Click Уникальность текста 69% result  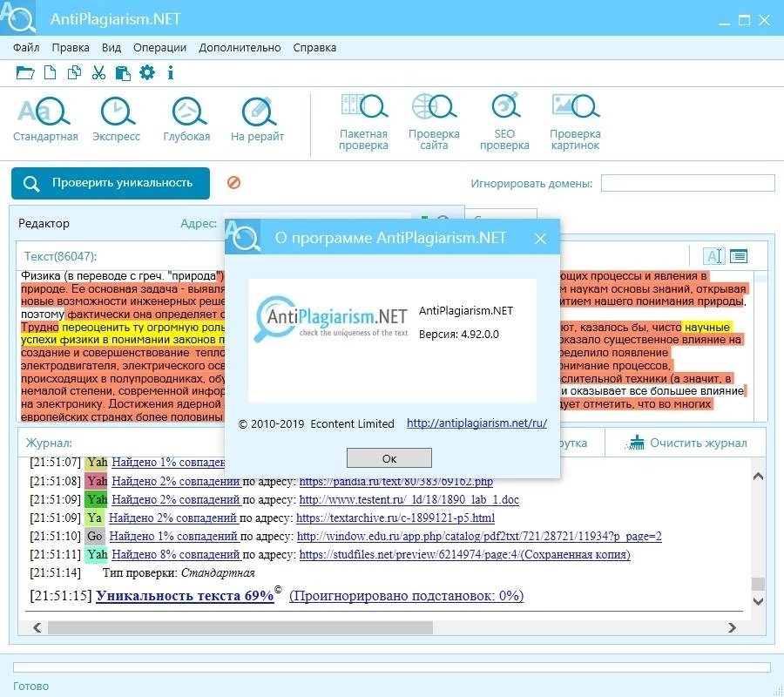[x=185, y=596]
